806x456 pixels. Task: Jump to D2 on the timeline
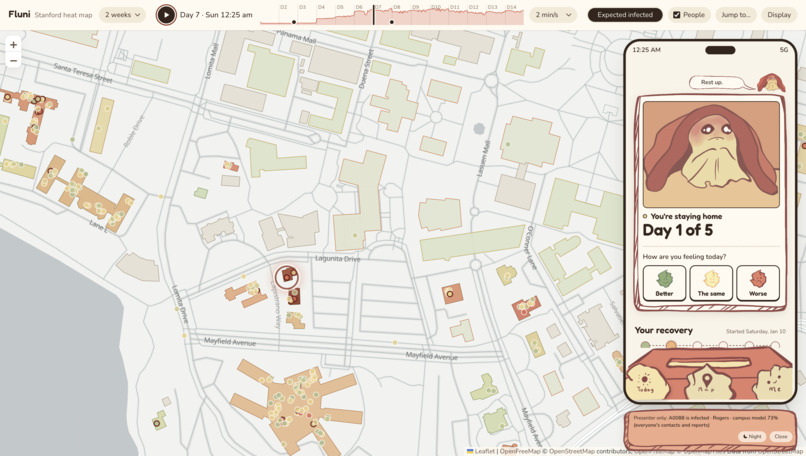[284, 7]
